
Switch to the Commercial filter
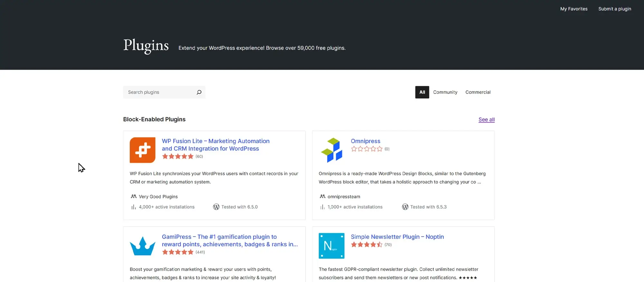pyautogui.click(x=478, y=92)
